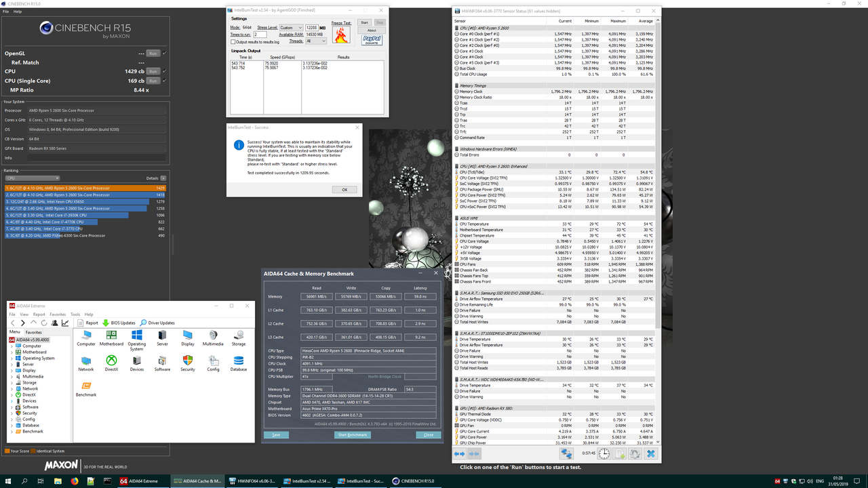Open Threads dropdown in IntelBurnTest

point(315,41)
